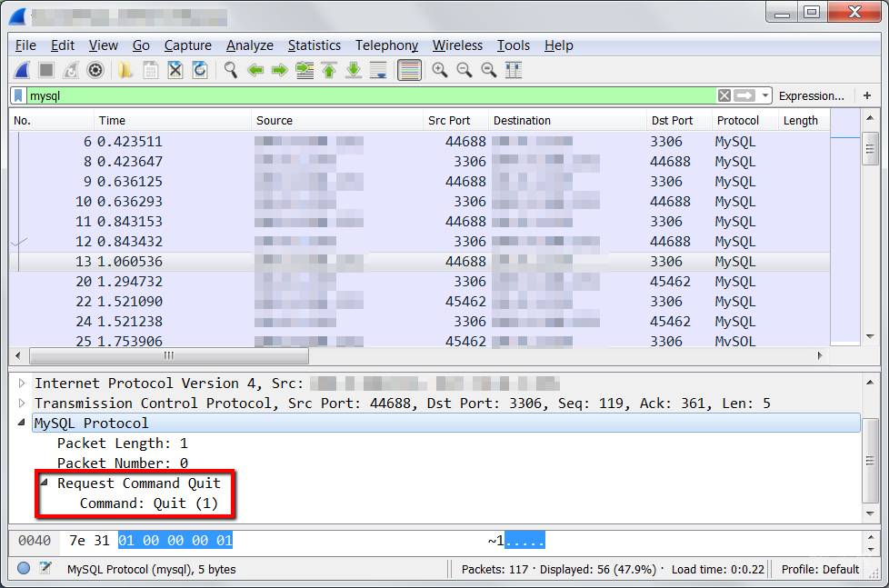Select packet 10 at time 0.636293
Image resolution: width=889 pixels, height=588 pixels.
[420, 201]
